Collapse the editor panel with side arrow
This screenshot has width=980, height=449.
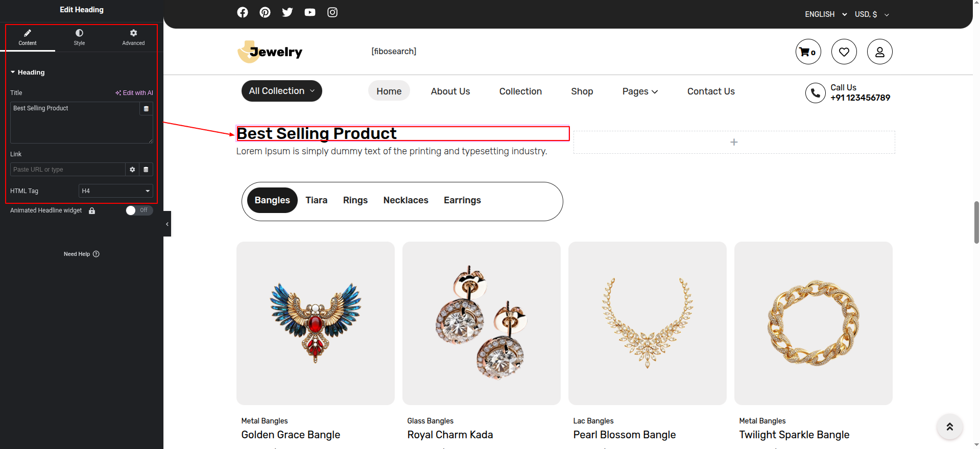coord(167,224)
